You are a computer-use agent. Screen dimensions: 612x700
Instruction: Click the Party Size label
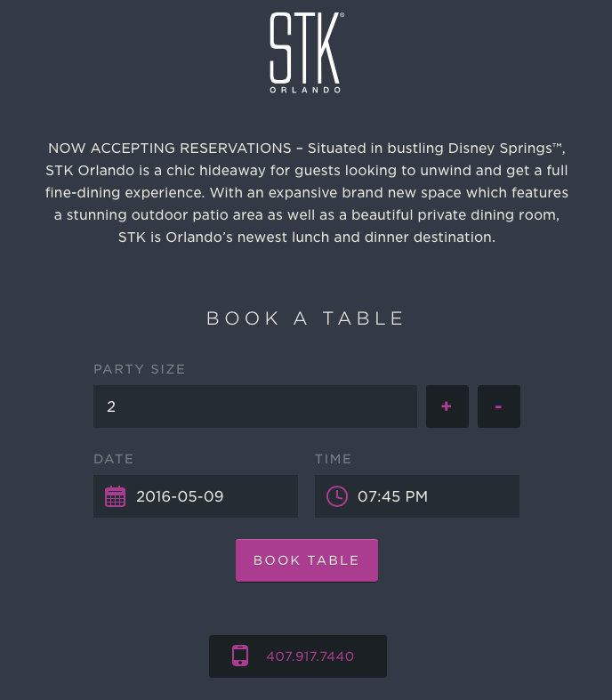pos(140,369)
